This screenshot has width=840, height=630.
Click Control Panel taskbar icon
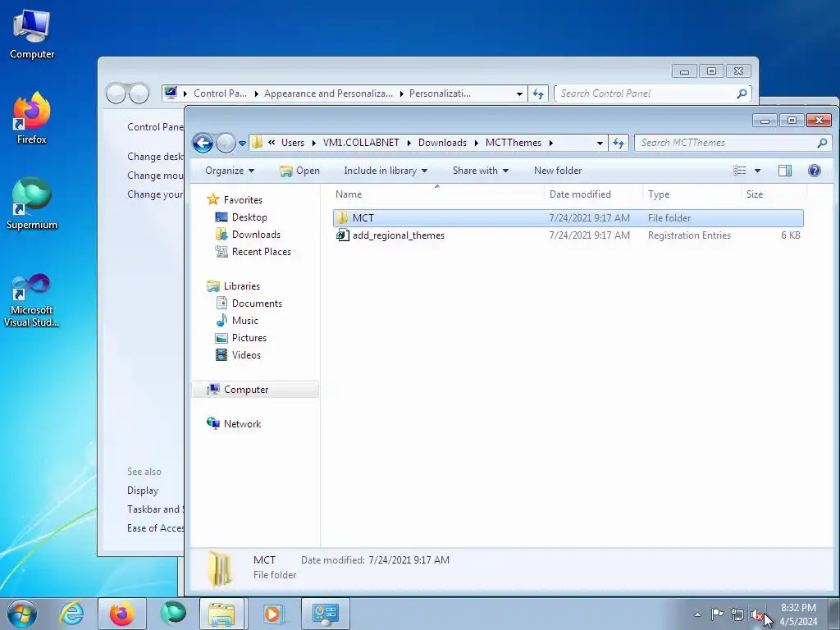[325, 614]
